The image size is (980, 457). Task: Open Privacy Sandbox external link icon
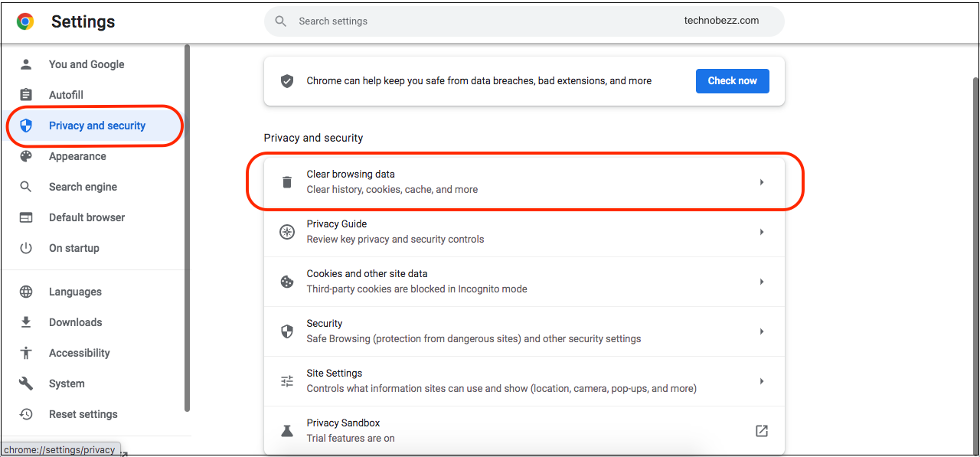point(762,431)
